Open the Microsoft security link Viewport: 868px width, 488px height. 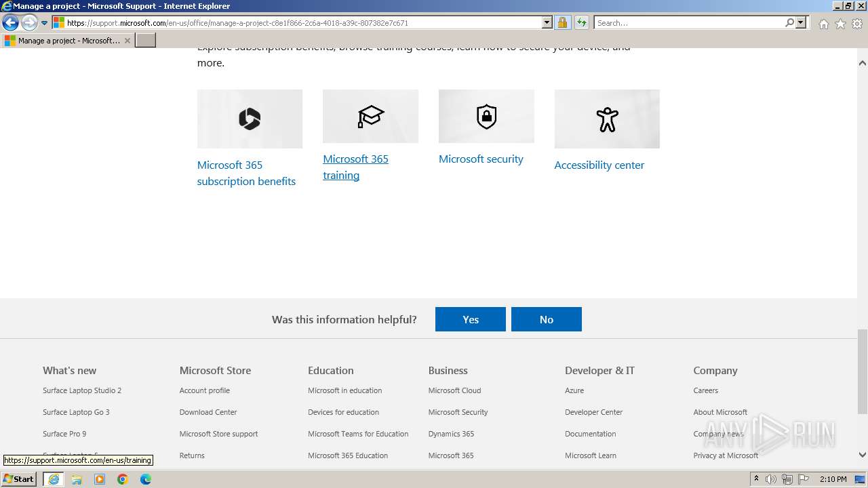(x=481, y=159)
